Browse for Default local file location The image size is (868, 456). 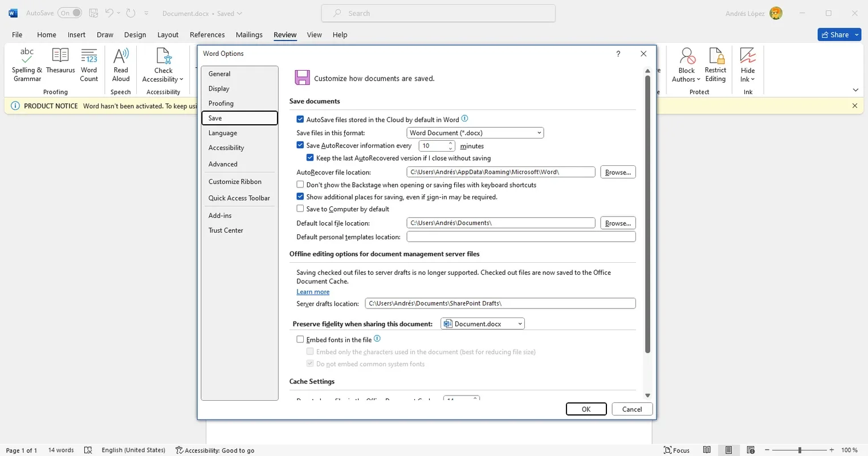618,223
